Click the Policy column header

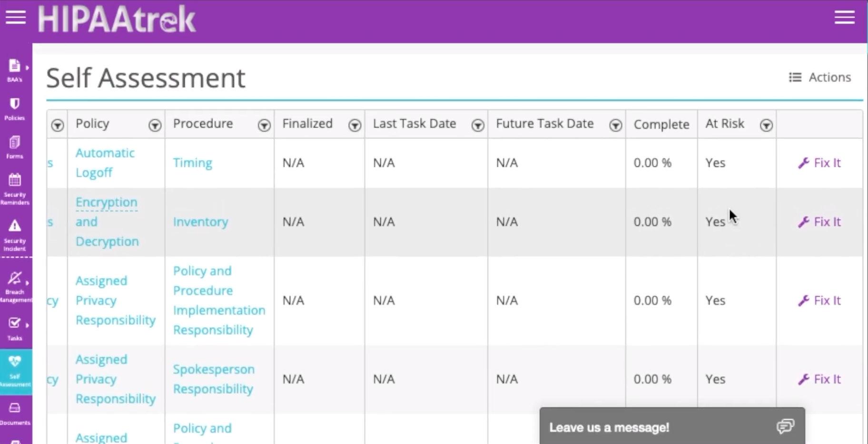click(x=92, y=124)
